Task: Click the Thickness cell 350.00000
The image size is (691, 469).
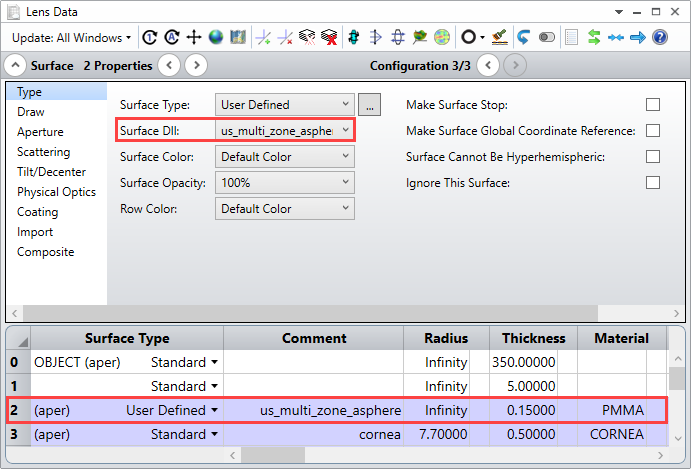Action: (523, 362)
